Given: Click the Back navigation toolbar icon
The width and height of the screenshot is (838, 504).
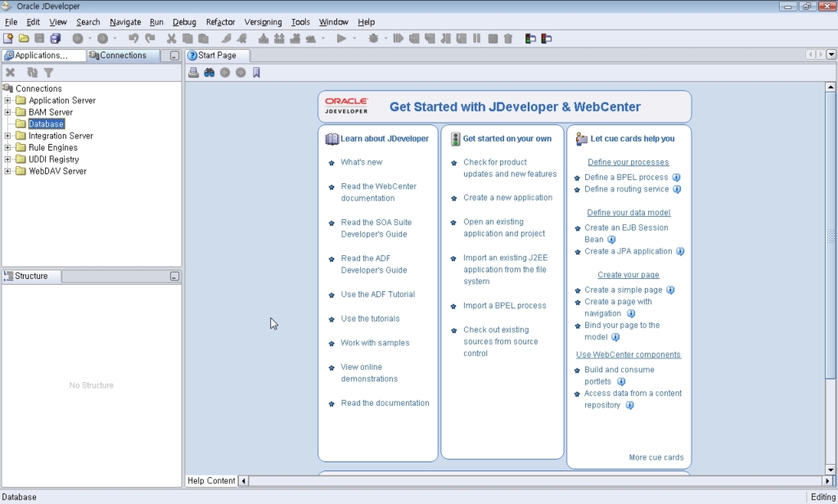Looking at the screenshot, I should pos(78,38).
